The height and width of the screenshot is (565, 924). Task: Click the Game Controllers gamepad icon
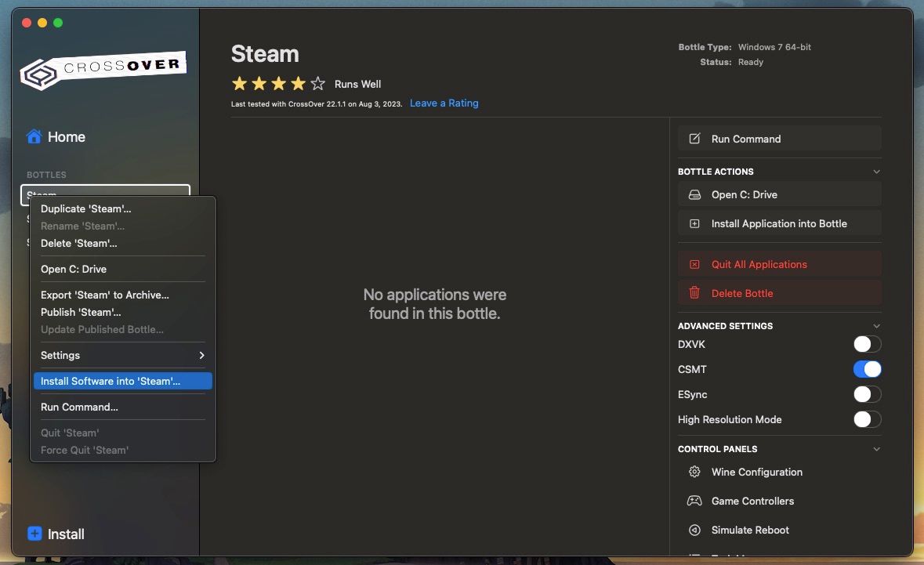pyautogui.click(x=695, y=501)
